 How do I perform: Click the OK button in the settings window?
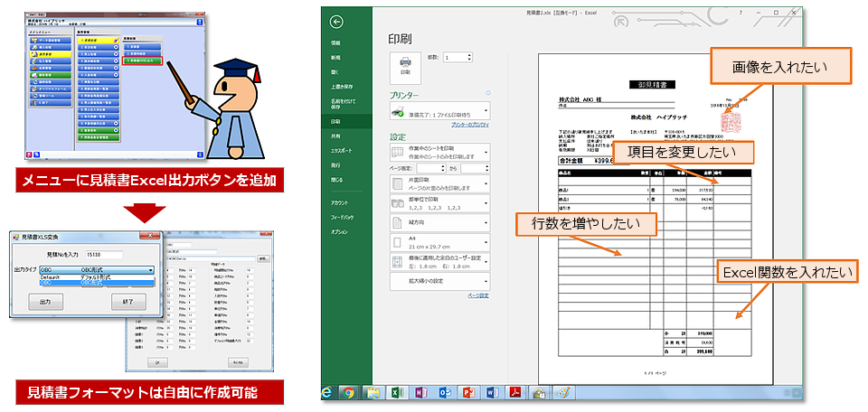[156, 361]
